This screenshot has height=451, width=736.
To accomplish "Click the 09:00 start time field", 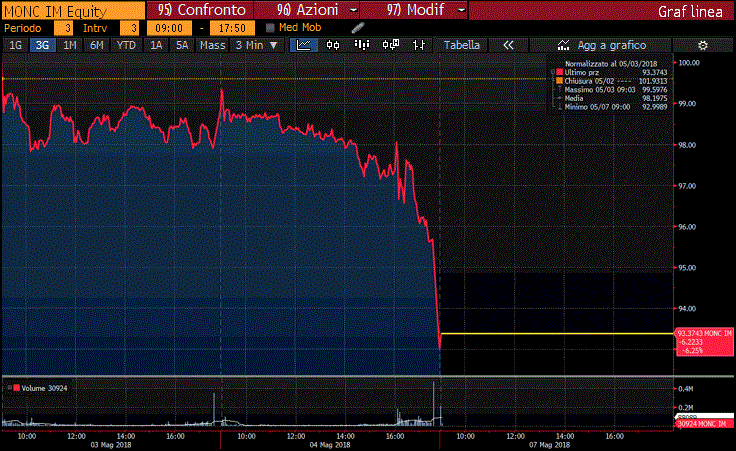I will point(169,28).
